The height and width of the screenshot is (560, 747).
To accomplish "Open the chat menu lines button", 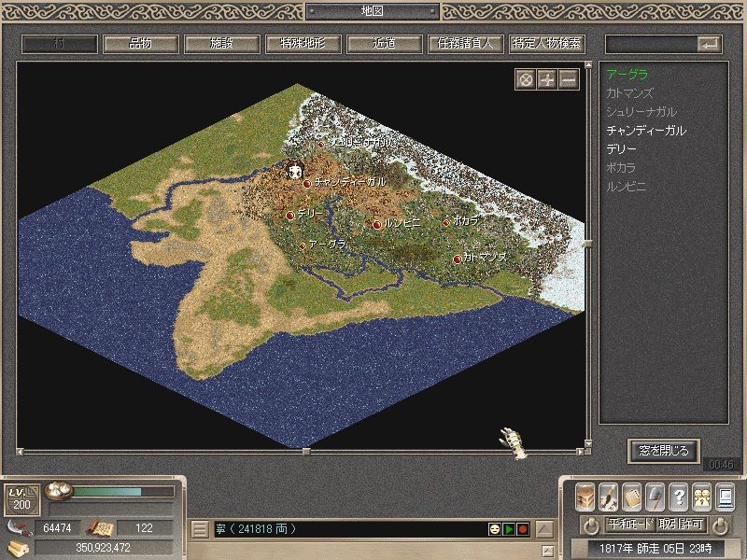I will click(x=200, y=529).
